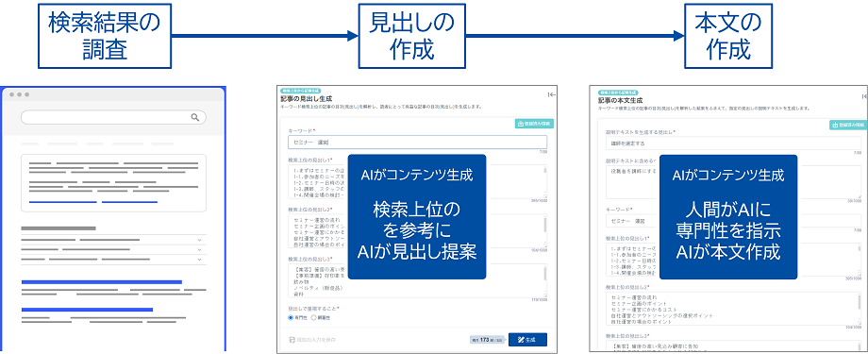Viewport: 868px width, 354px height.
Task: Expand the first accordion chevron in browser mockup
Action: click(199, 240)
